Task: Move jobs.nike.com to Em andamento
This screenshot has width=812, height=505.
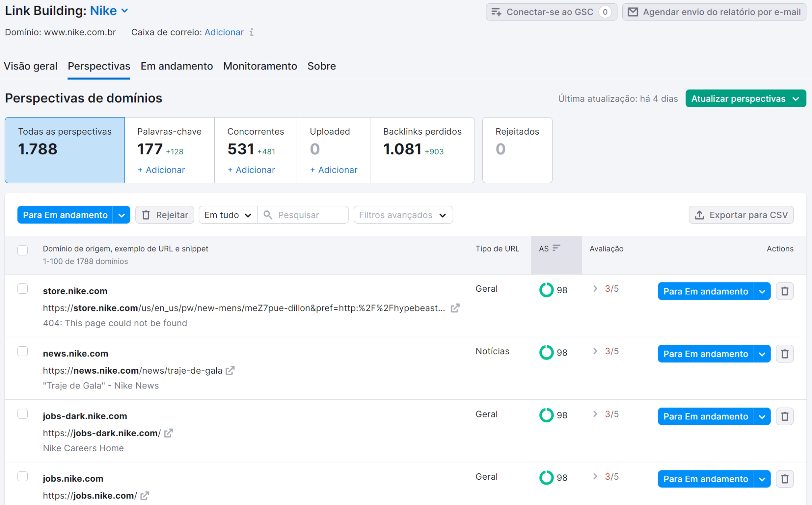Action: [705, 479]
